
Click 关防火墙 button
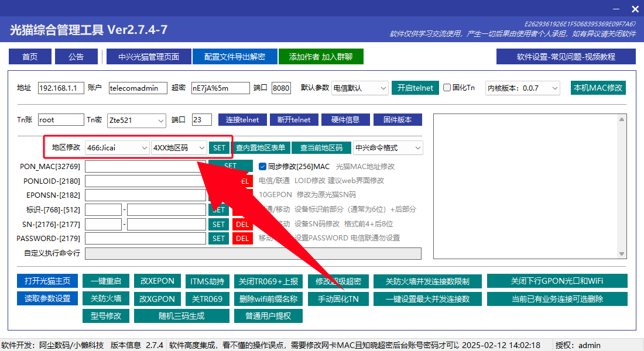point(106,299)
